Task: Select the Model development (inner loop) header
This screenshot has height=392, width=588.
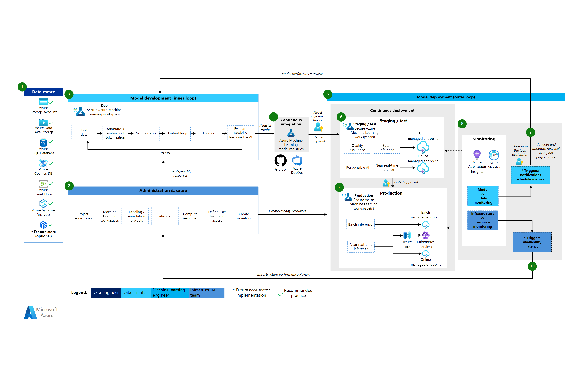Action: tap(163, 98)
